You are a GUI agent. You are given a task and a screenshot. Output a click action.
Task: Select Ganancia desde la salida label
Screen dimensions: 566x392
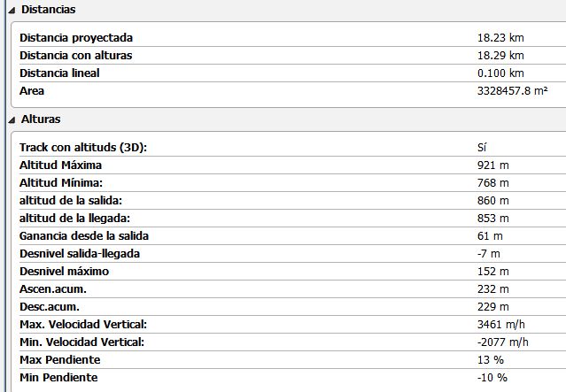point(84,236)
